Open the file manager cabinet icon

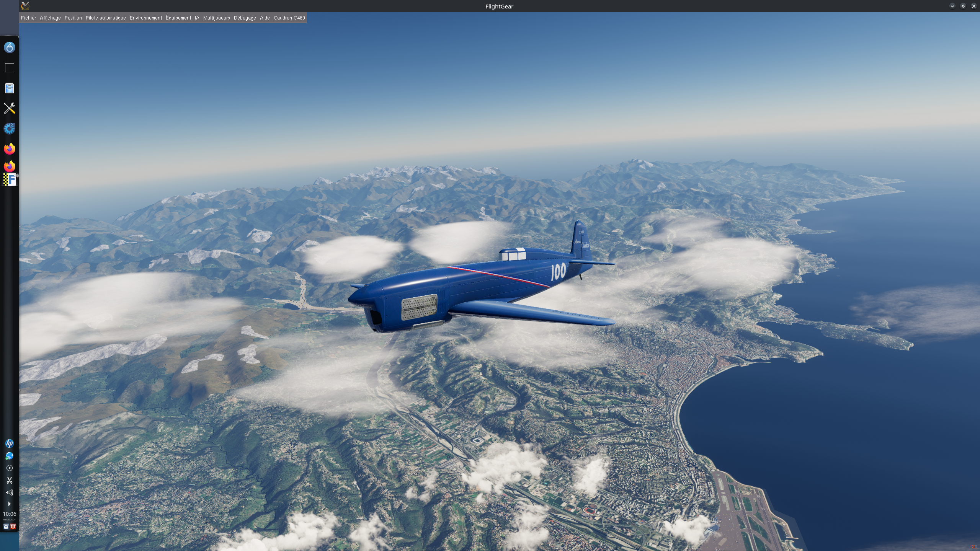click(10, 88)
